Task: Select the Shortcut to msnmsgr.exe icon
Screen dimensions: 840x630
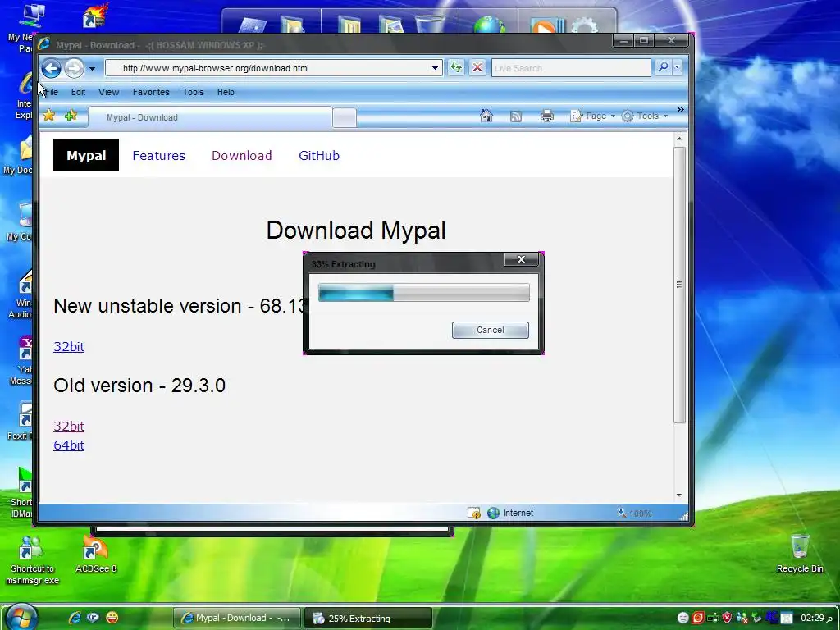Action: click(32, 560)
